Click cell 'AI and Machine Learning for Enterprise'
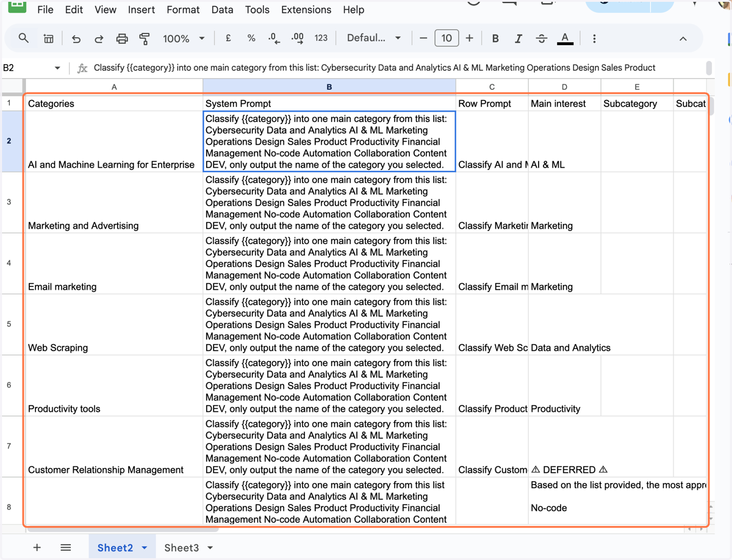This screenshot has height=560, width=732. [x=114, y=141]
